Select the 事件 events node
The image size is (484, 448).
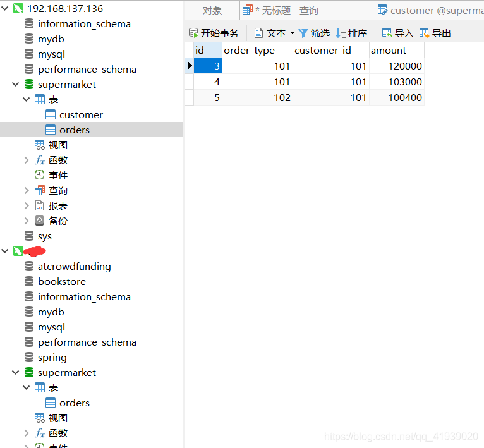(58, 175)
